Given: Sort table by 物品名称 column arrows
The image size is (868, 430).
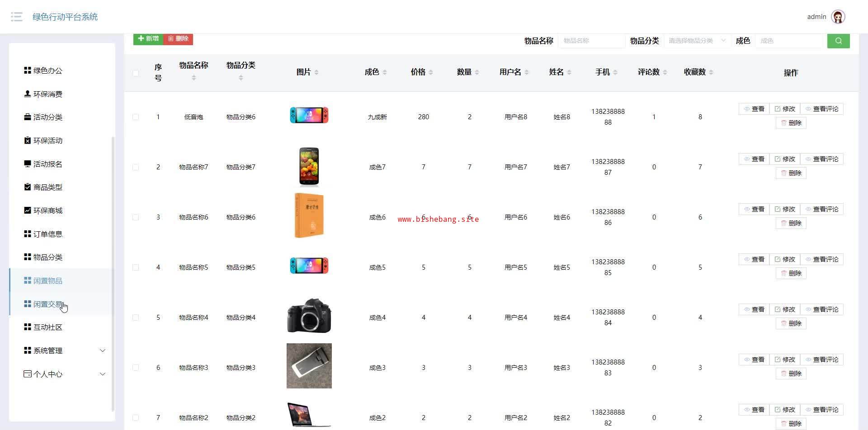Looking at the screenshot, I should pyautogui.click(x=193, y=78).
